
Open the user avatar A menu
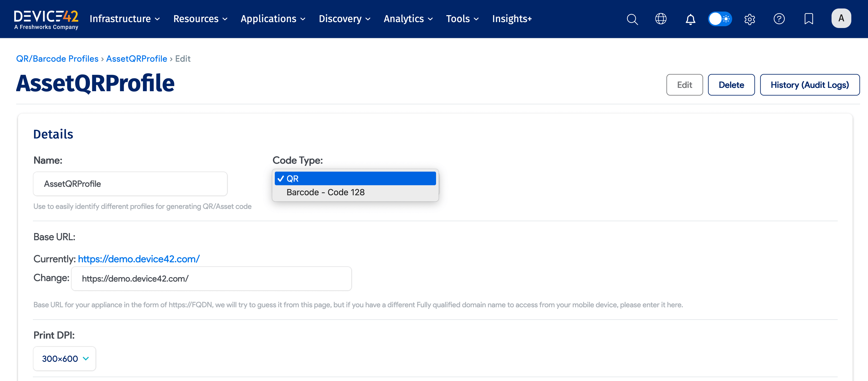tap(841, 18)
